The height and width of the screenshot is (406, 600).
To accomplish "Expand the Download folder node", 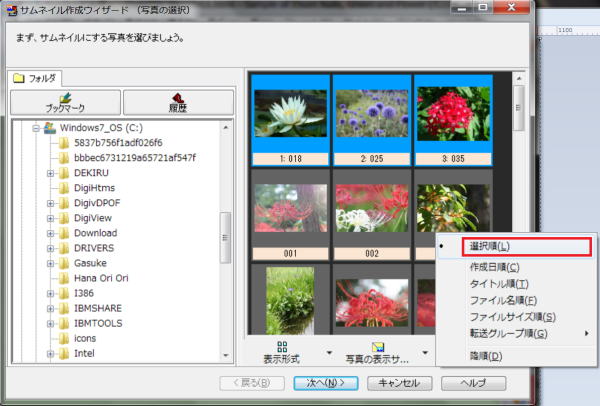I will (50, 233).
